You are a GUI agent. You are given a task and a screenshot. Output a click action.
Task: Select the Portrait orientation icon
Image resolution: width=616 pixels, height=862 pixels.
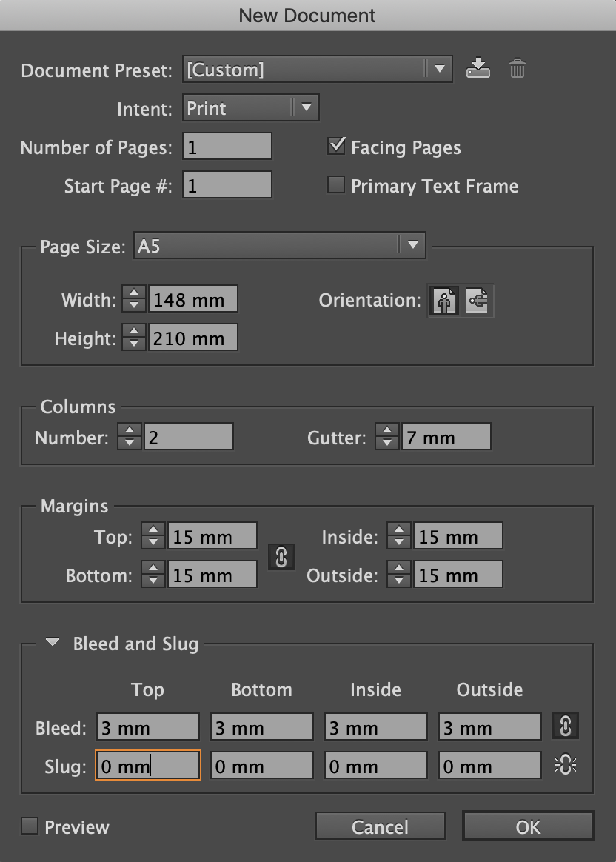(444, 301)
